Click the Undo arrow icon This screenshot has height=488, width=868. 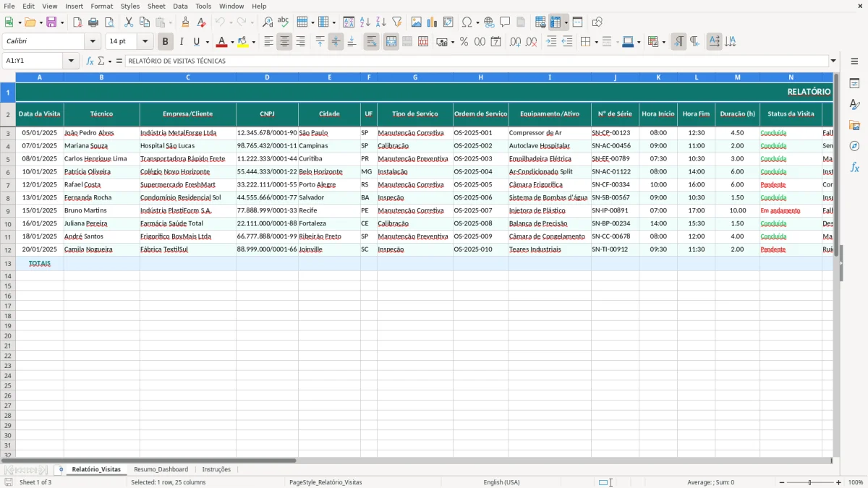pyautogui.click(x=220, y=22)
